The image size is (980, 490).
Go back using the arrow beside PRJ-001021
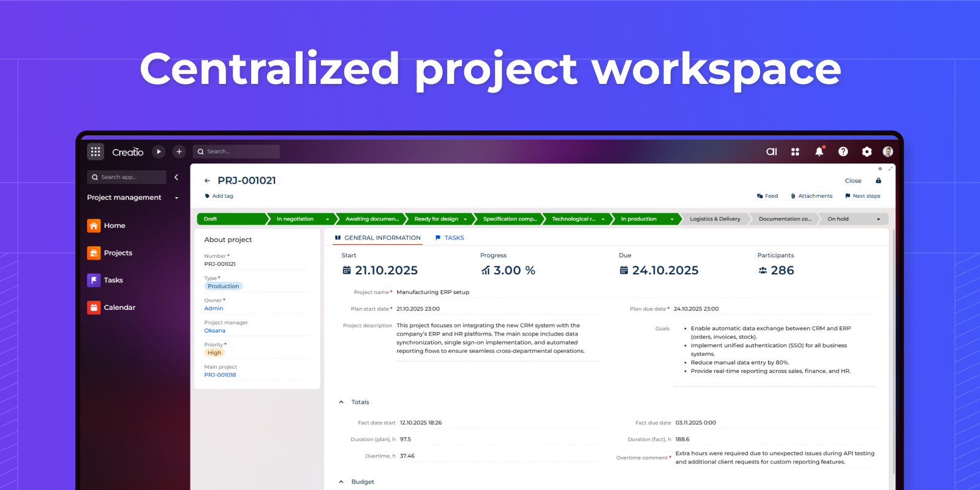(207, 181)
